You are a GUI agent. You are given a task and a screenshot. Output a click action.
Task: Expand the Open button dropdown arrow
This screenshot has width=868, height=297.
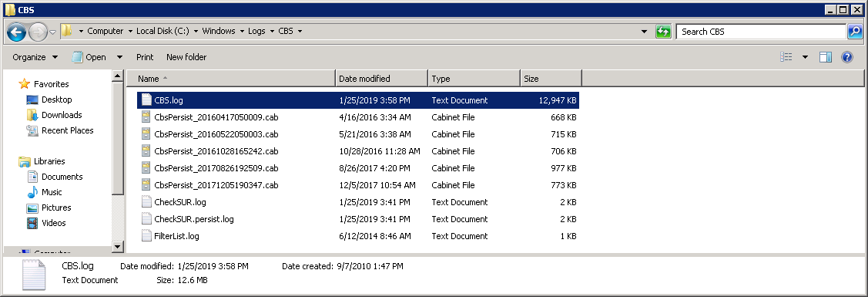(119, 57)
